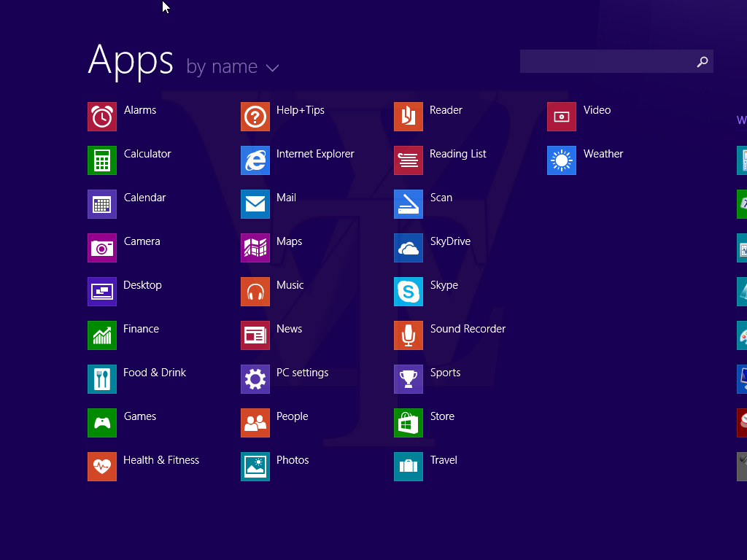Launch the Calculator app tile

[102, 160]
